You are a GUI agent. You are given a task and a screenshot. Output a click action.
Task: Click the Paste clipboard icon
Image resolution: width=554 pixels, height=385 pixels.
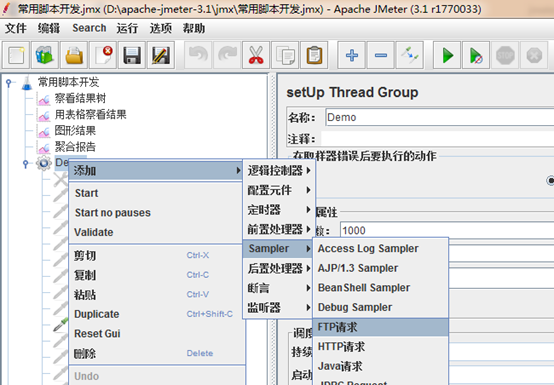(314, 55)
